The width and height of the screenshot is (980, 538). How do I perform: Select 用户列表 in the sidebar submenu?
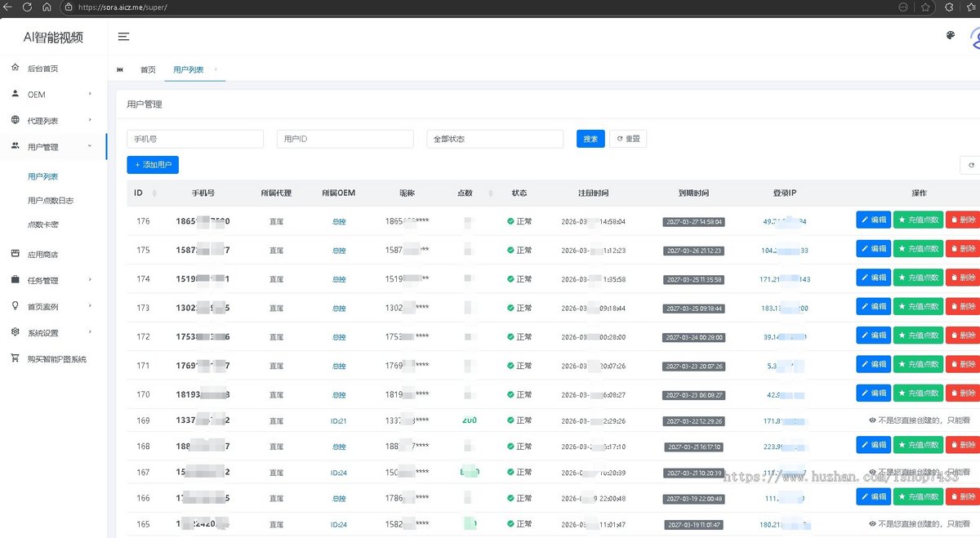42,176
